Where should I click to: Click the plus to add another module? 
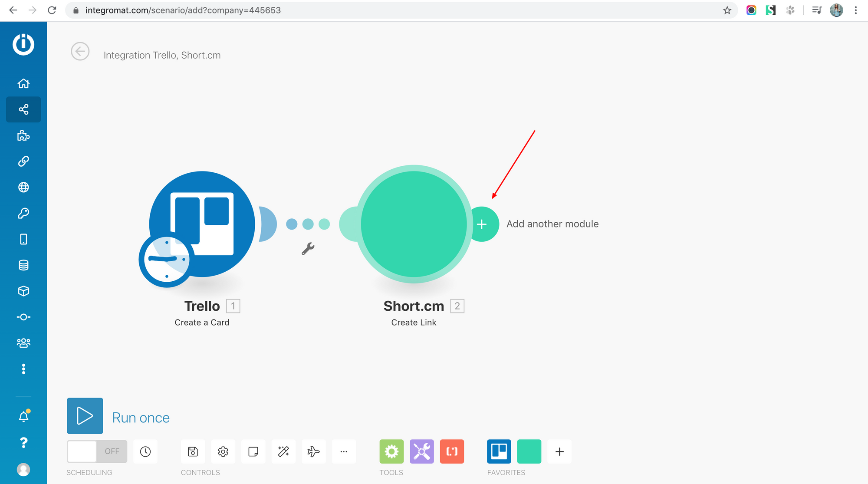482,224
